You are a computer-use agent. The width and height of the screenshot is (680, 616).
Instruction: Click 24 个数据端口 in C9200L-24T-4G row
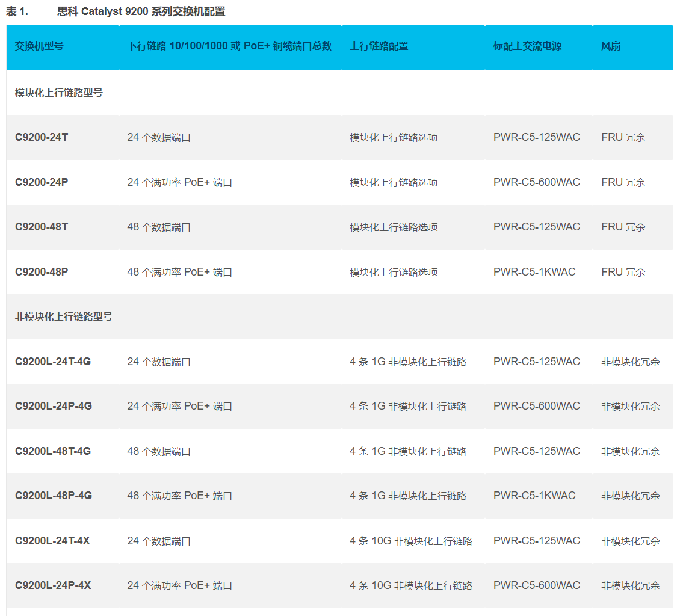(x=159, y=362)
